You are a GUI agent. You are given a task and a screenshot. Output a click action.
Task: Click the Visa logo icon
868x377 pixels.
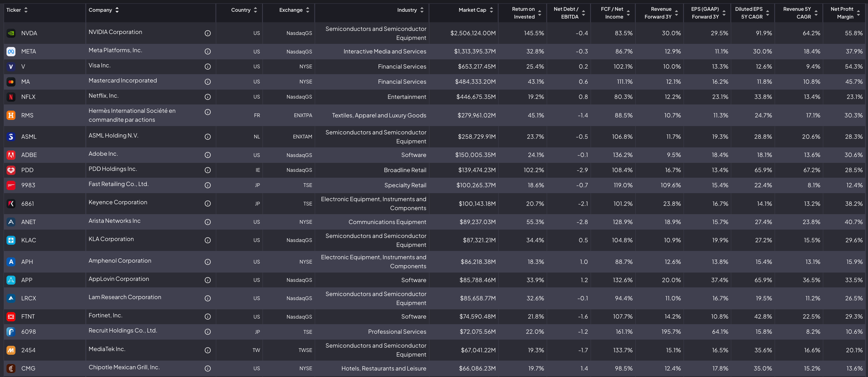[x=11, y=66]
